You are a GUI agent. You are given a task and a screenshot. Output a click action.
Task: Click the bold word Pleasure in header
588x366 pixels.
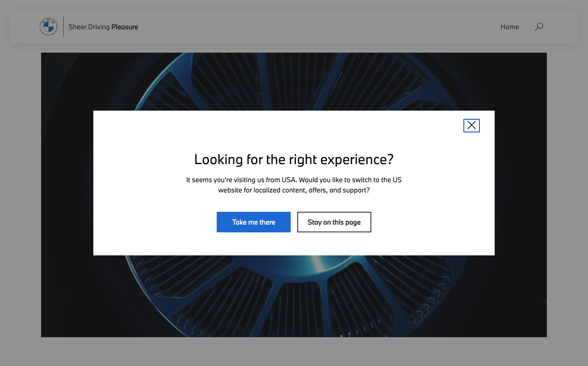coord(125,27)
